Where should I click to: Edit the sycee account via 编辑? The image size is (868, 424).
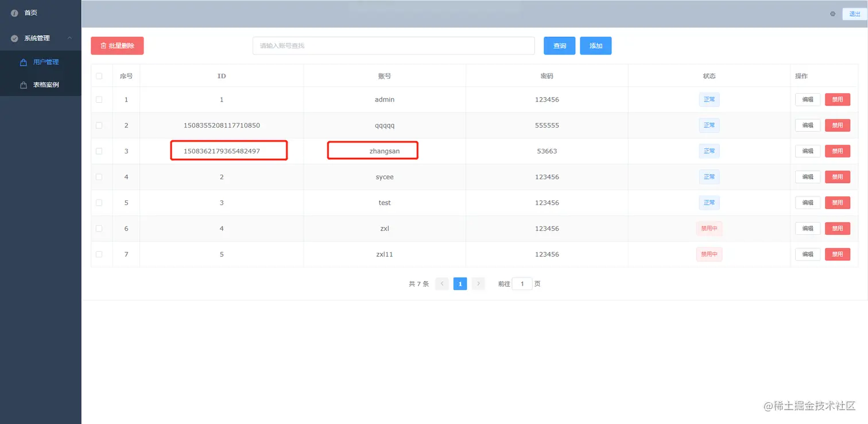pos(808,177)
